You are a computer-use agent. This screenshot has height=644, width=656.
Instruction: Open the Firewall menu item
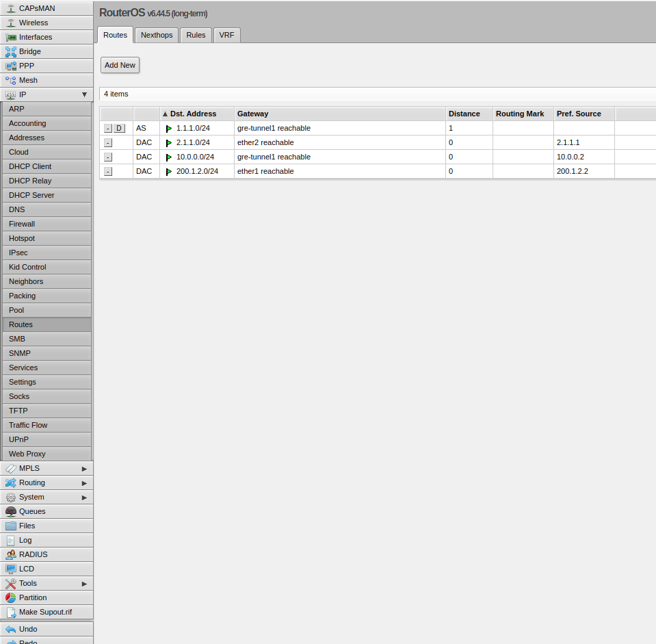pos(22,224)
